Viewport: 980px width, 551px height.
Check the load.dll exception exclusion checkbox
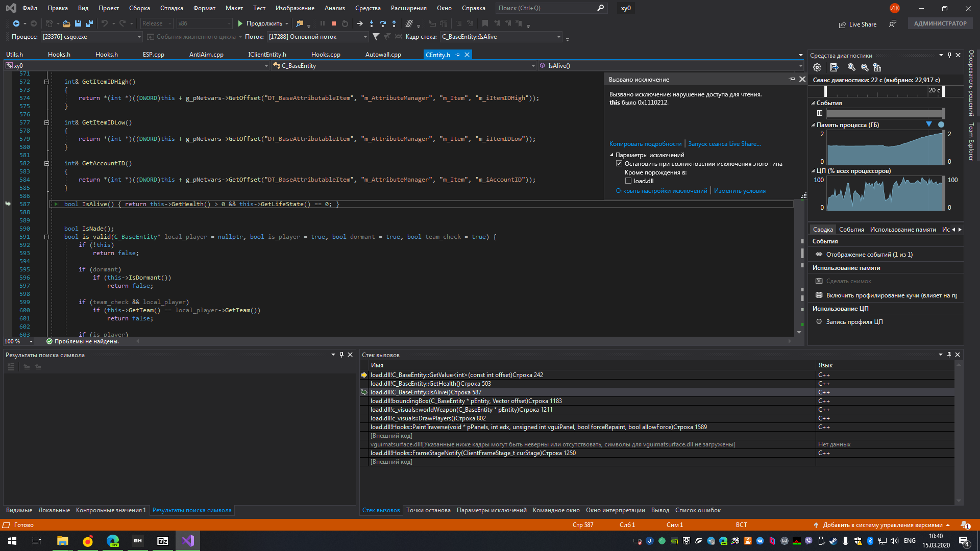point(628,181)
